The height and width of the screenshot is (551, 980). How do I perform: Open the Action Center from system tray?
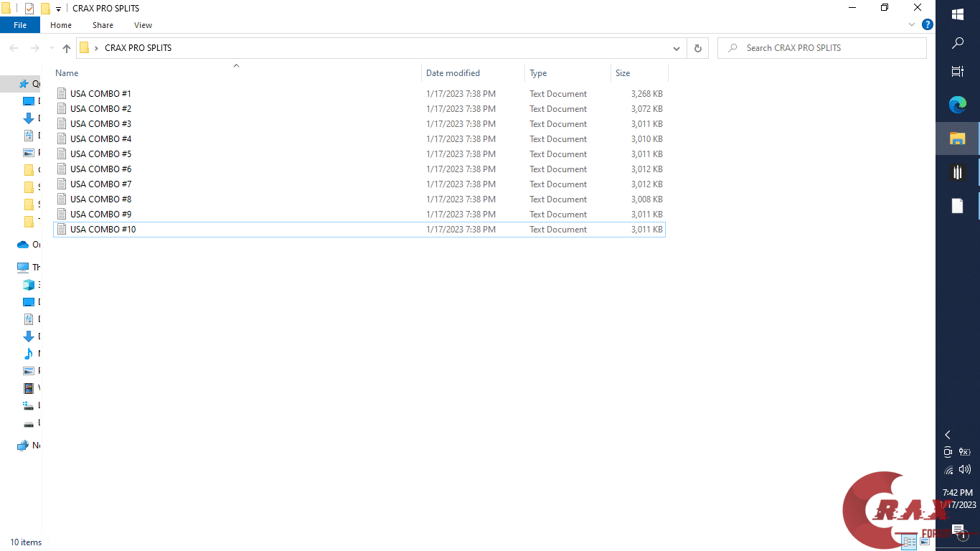point(959,529)
